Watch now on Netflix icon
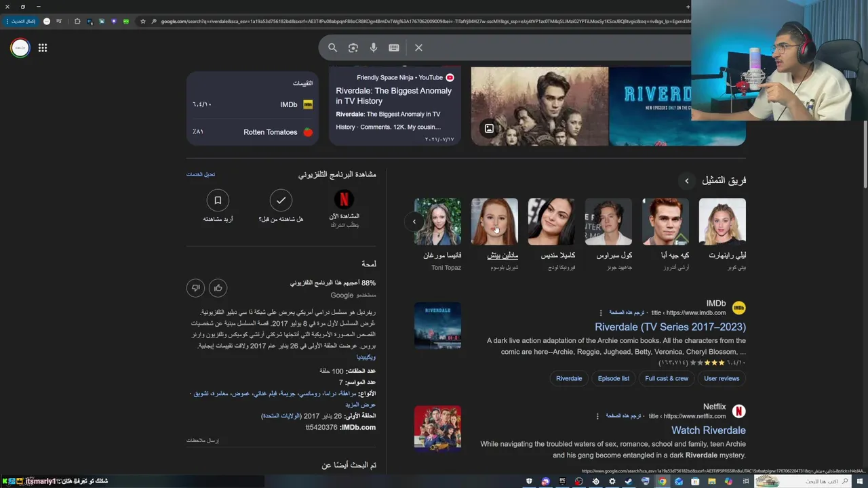Image resolution: width=868 pixels, height=488 pixels. point(344,199)
